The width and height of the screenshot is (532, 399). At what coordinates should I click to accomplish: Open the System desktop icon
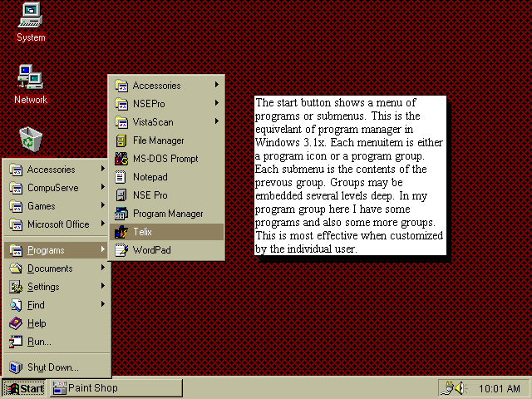[x=31, y=15]
